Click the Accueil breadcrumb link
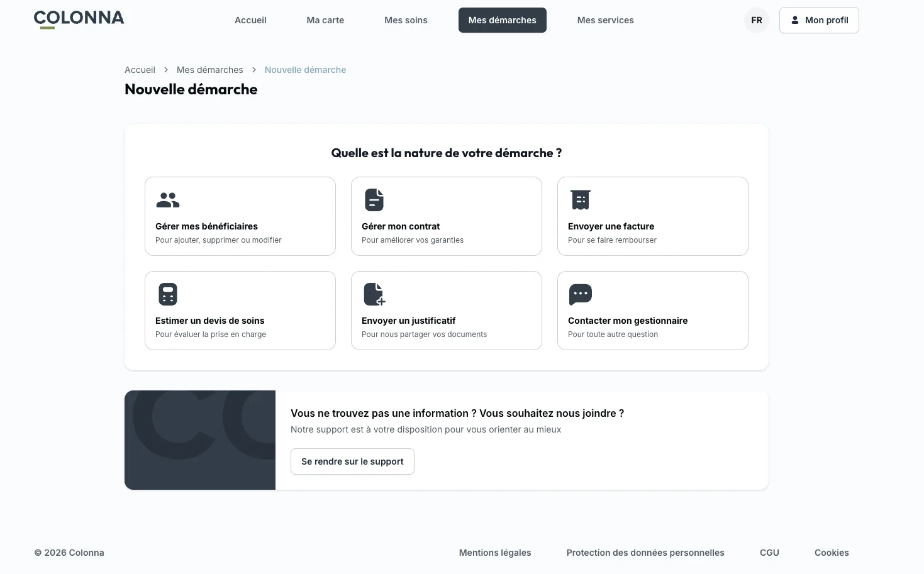Screen dimensions: 924x574 click(x=140, y=70)
